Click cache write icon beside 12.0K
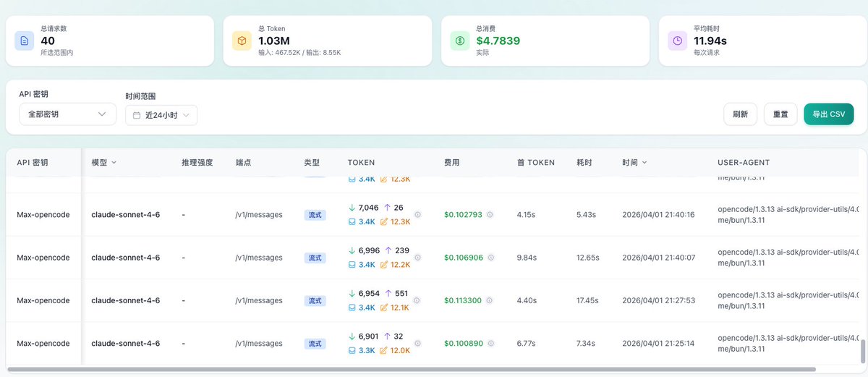 pyautogui.click(x=384, y=350)
